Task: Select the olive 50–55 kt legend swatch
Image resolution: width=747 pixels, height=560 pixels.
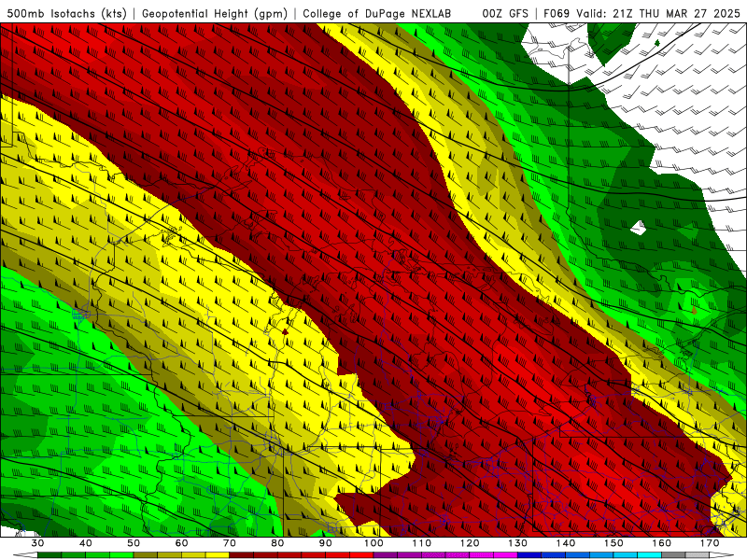Action: coord(146,554)
